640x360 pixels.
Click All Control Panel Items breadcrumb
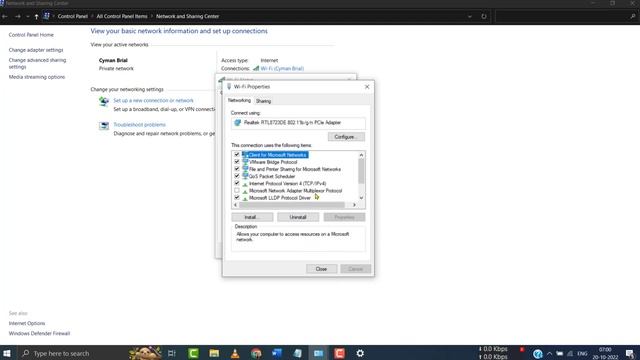point(122,16)
